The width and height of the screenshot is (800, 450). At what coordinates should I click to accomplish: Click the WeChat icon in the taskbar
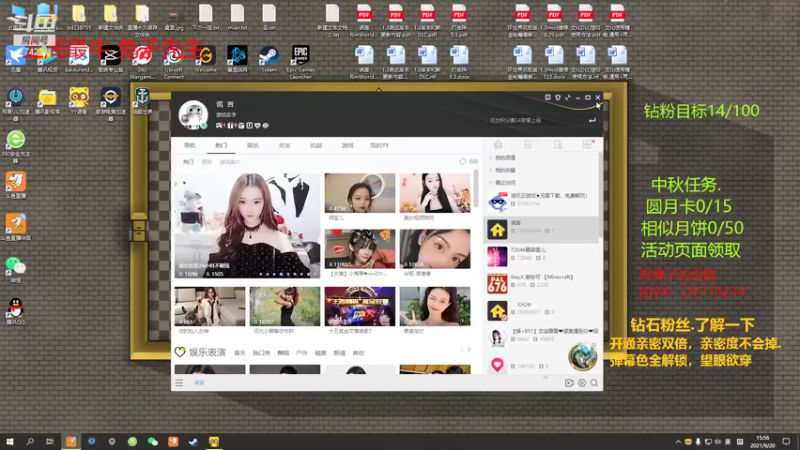153,441
